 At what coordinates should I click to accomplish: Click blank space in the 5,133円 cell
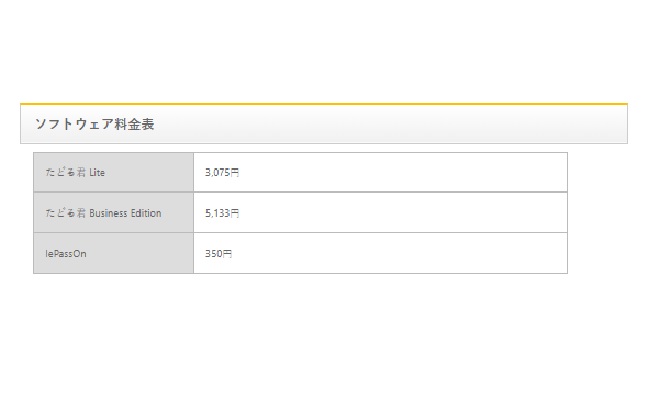click(400, 213)
